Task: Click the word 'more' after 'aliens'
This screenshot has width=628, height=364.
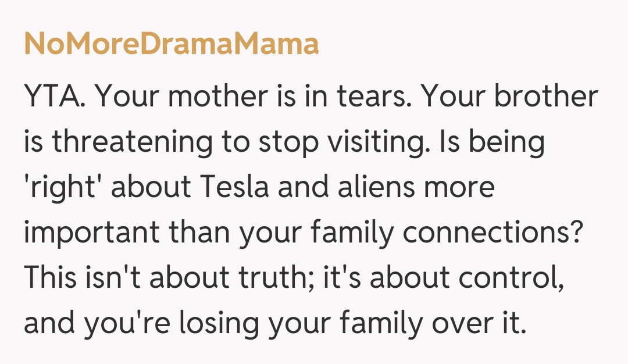Action: click(x=463, y=188)
